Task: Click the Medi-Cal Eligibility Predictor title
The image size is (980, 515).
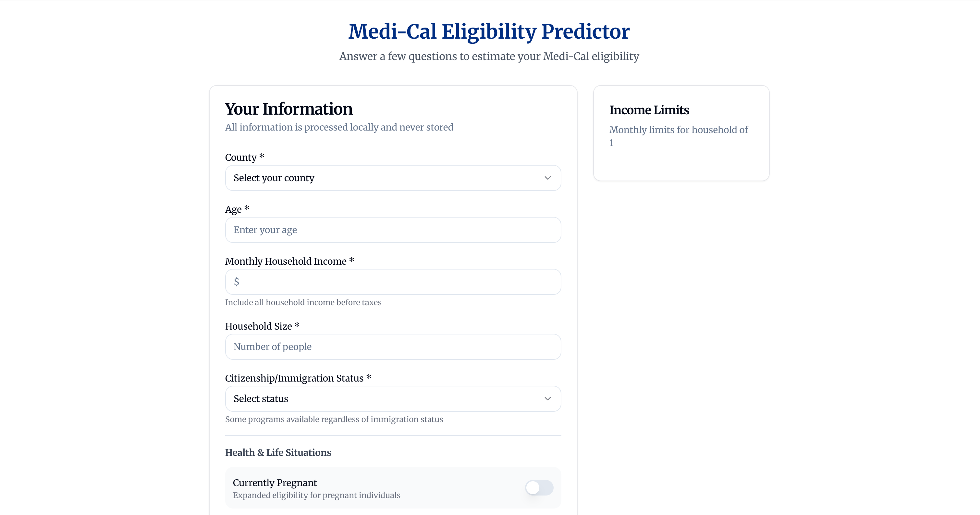Action: coord(489,31)
